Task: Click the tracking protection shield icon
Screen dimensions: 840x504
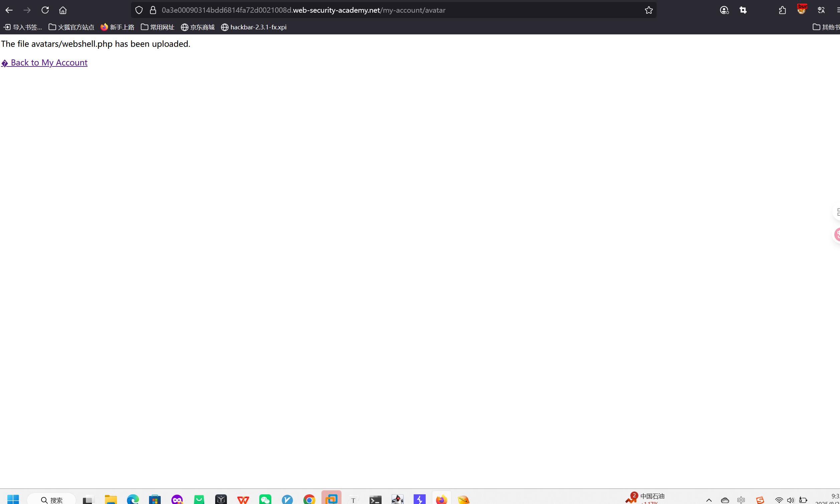Action: click(x=139, y=10)
